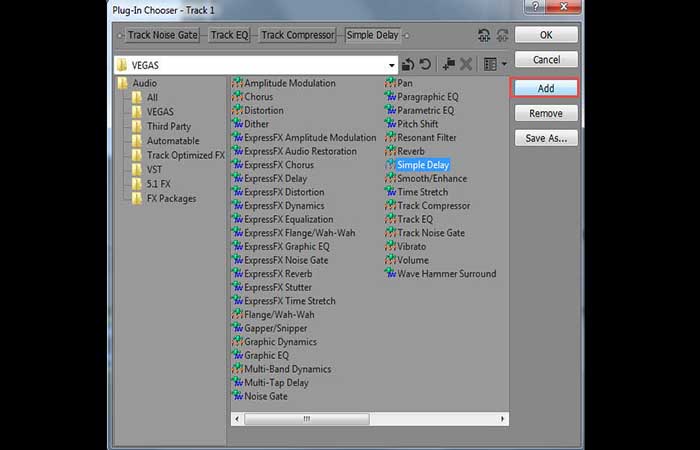Click the horizontal scrollbar thumb
700x450 pixels.
[x=307, y=419]
